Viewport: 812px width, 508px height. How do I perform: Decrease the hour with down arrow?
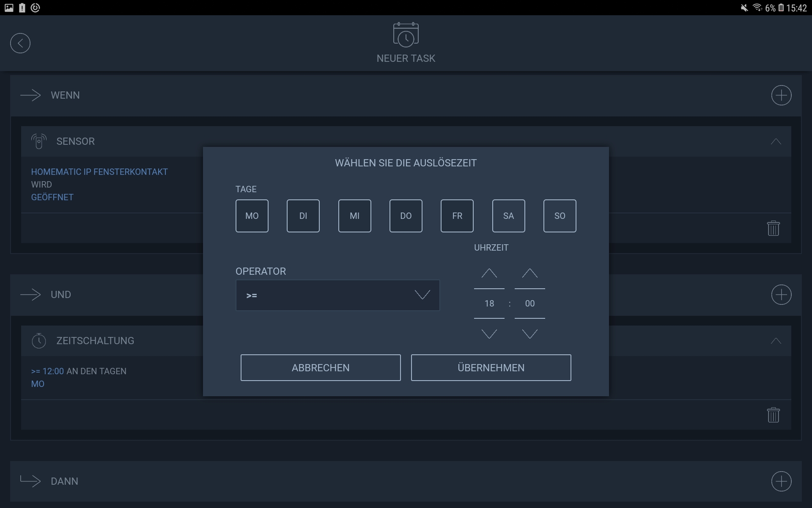(x=489, y=334)
